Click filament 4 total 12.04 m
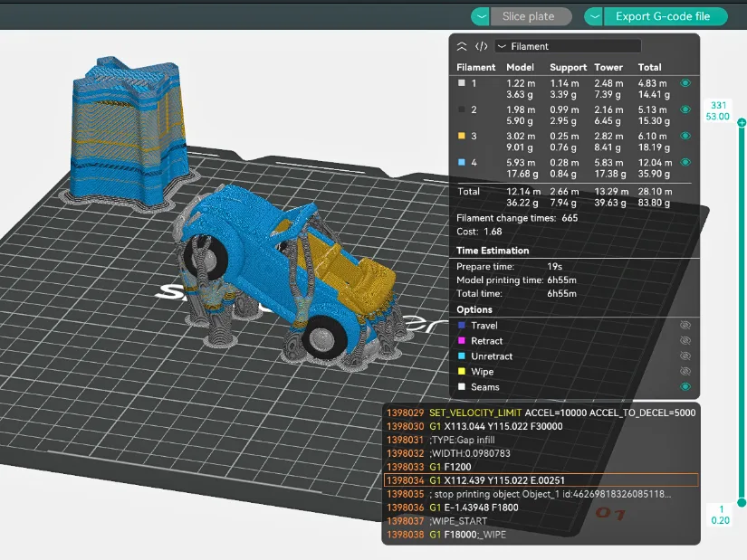This screenshot has height=560, width=747. pyautogui.click(x=655, y=162)
